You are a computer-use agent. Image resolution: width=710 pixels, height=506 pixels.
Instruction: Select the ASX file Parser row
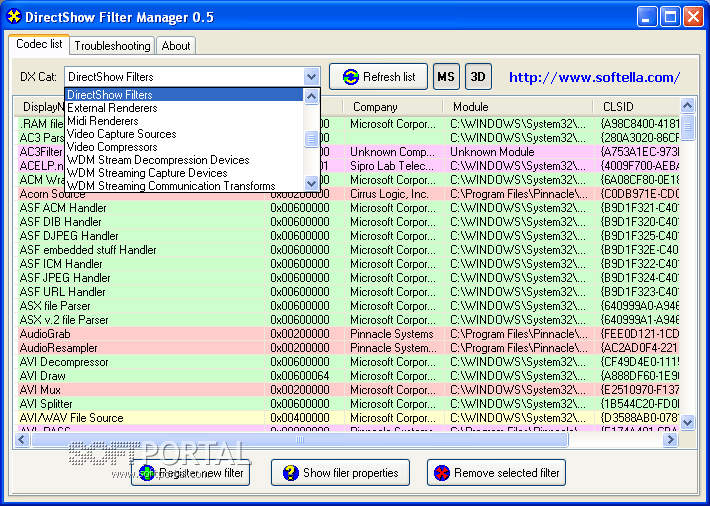pos(347,306)
